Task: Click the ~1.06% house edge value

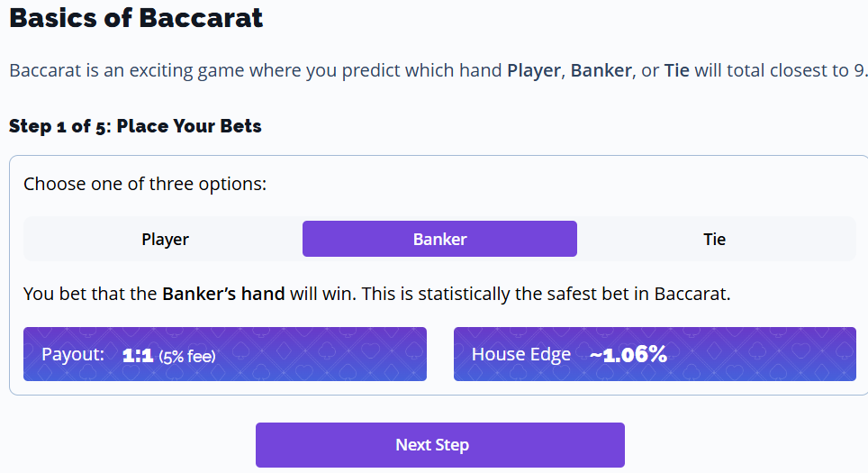Action: click(628, 354)
